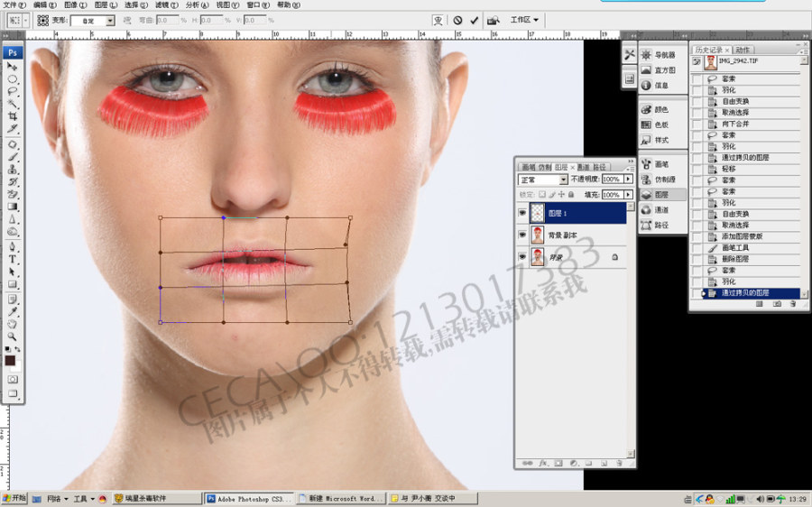
Task: Change screen mode icon in toolbox
Action: (x=13, y=393)
